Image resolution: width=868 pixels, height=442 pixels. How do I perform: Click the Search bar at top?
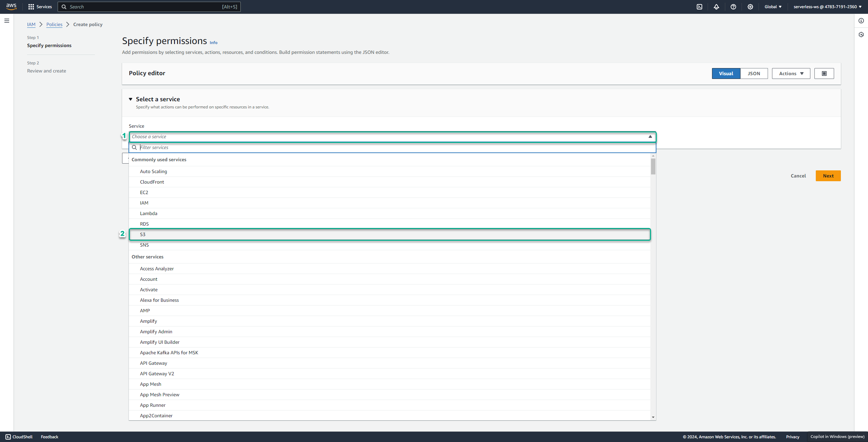(x=149, y=7)
